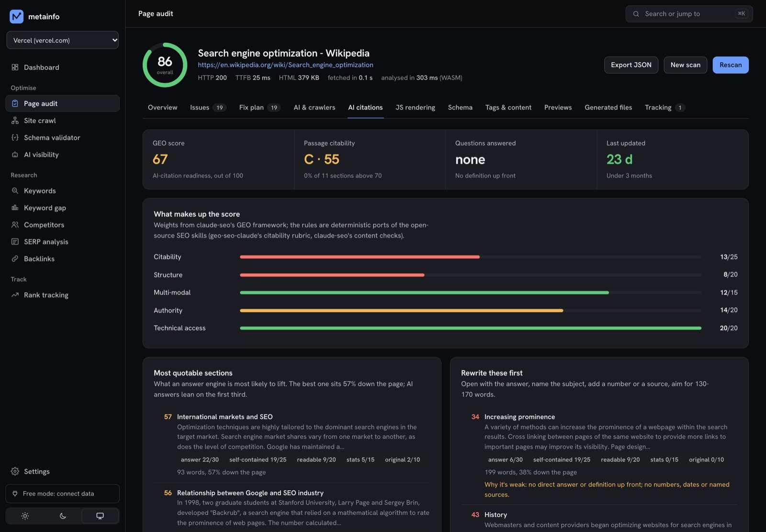Click the Export JSON button
Screen dimensions: 766x532
[631, 65]
